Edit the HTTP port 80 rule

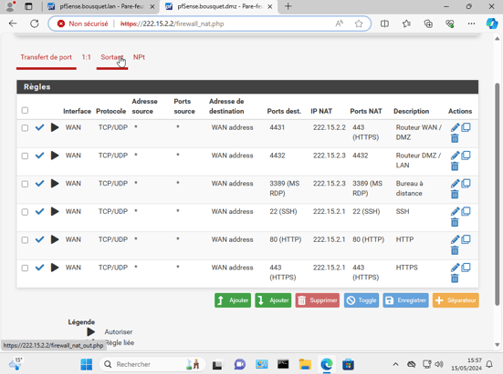[x=455, y=239]
